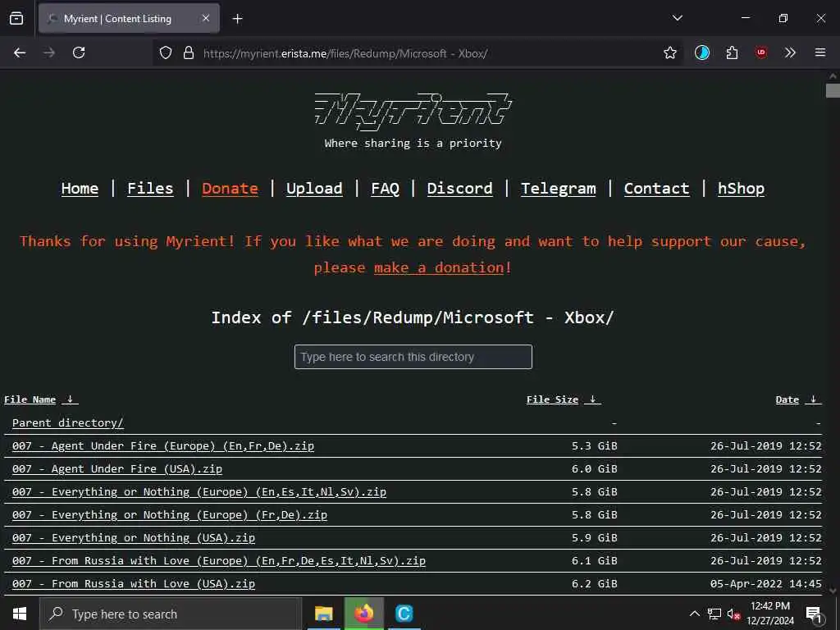Open File Explorer from taskbar
The width and height of the screenshot is (840, 630).
coord(323,614)
